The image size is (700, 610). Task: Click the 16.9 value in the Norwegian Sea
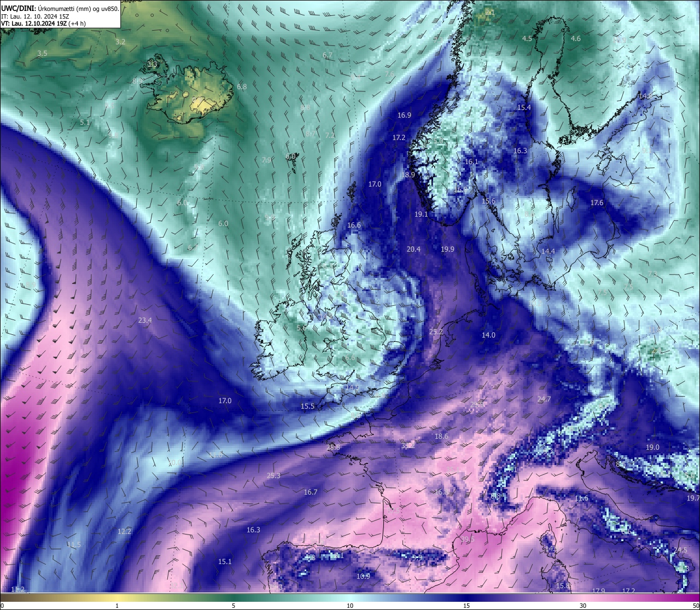point(404,115)
